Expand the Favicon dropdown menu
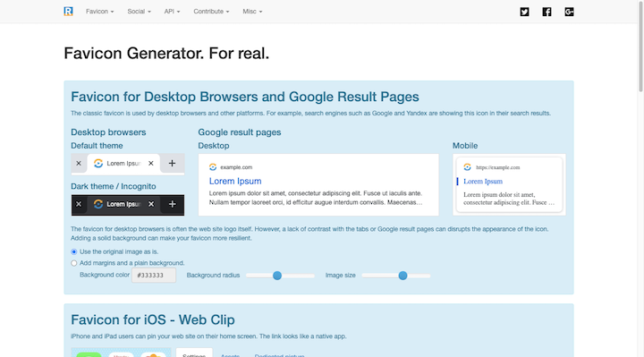 pyautogui.click(x=100, y=12)
